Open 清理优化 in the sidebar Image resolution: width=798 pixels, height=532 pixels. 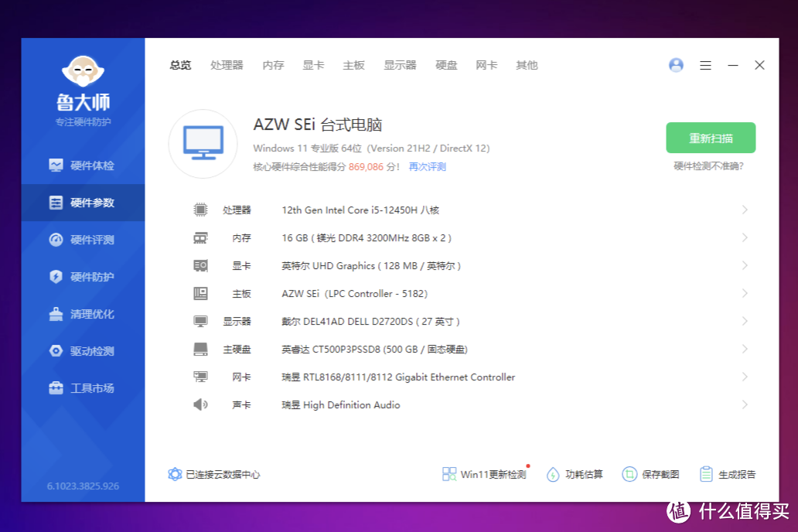coord(83,314)
